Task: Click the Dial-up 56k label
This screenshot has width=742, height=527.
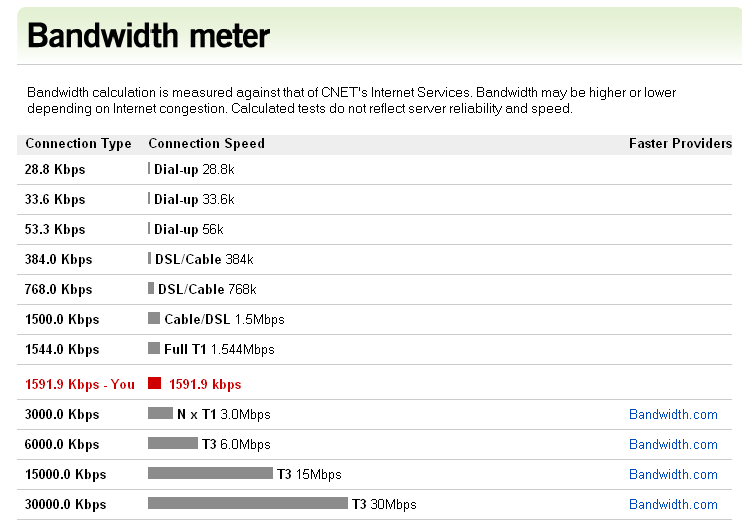Action: [189, 229]
